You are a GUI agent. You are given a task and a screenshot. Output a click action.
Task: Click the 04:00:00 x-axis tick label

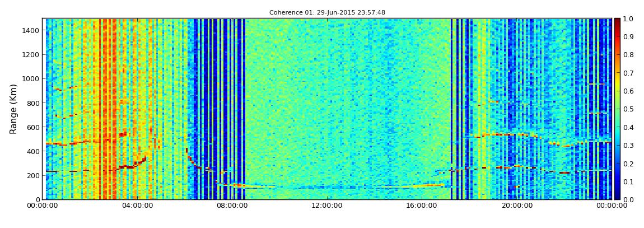137,206
